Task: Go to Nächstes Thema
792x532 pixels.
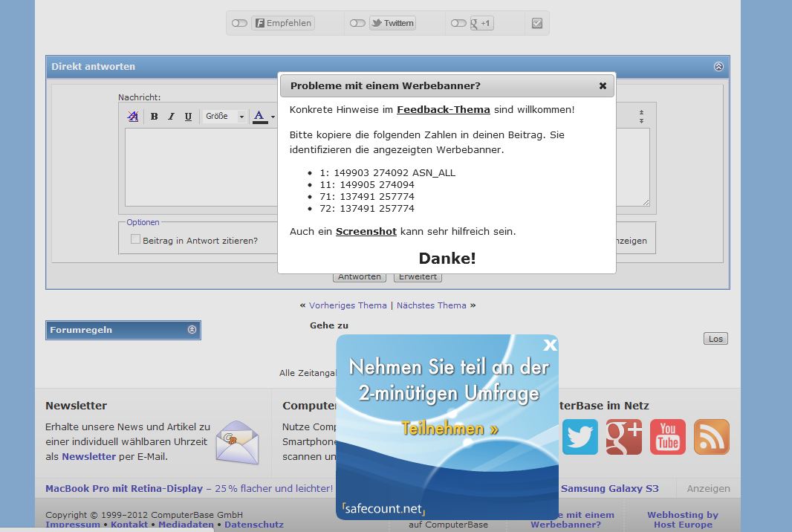Action: click(x=432, y=305)
